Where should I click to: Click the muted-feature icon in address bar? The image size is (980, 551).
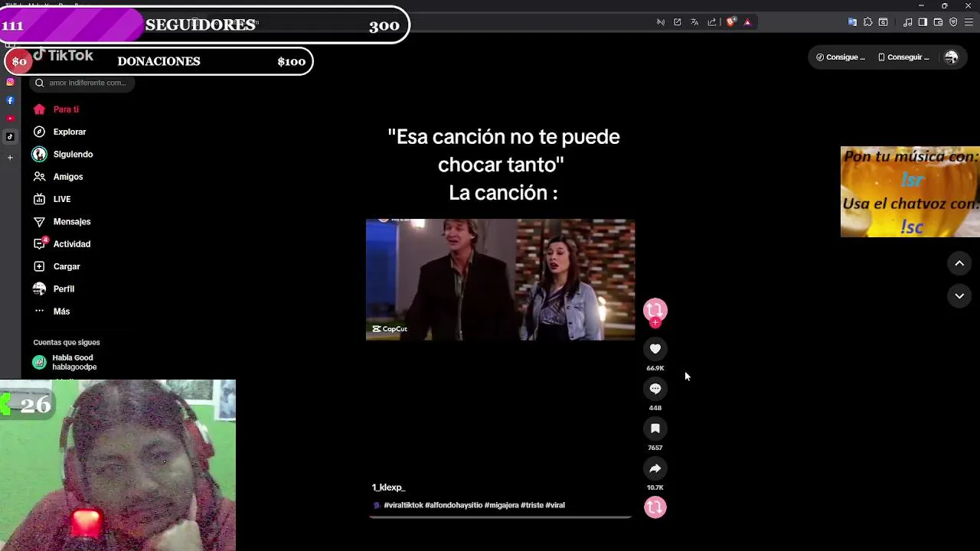(661, 22)
